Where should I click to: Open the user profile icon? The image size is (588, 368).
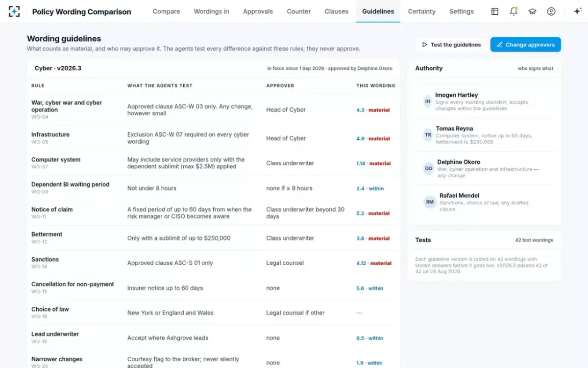tap(551, 11)
